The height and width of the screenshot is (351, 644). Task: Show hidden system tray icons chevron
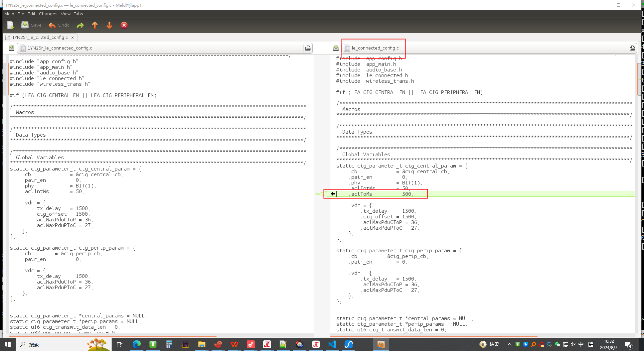pos(509,344)
